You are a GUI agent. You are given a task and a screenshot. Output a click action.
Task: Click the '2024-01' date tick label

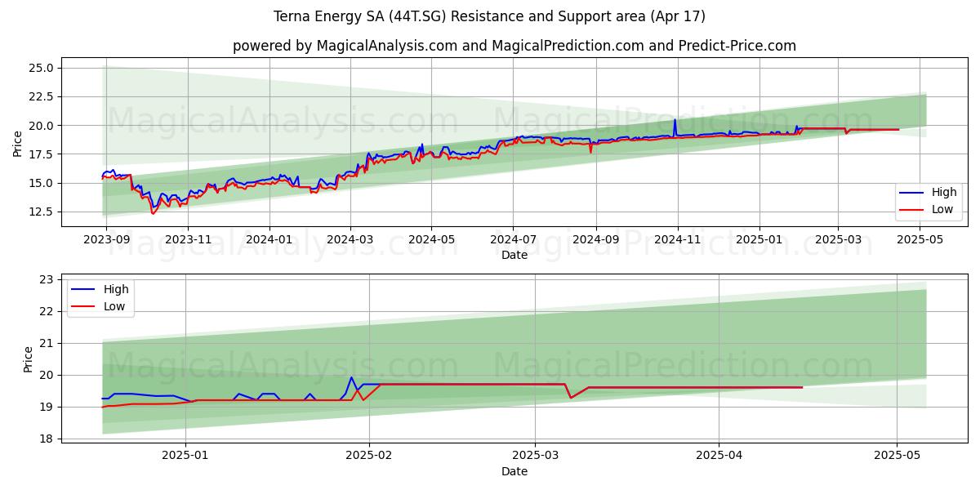[269, 239]
